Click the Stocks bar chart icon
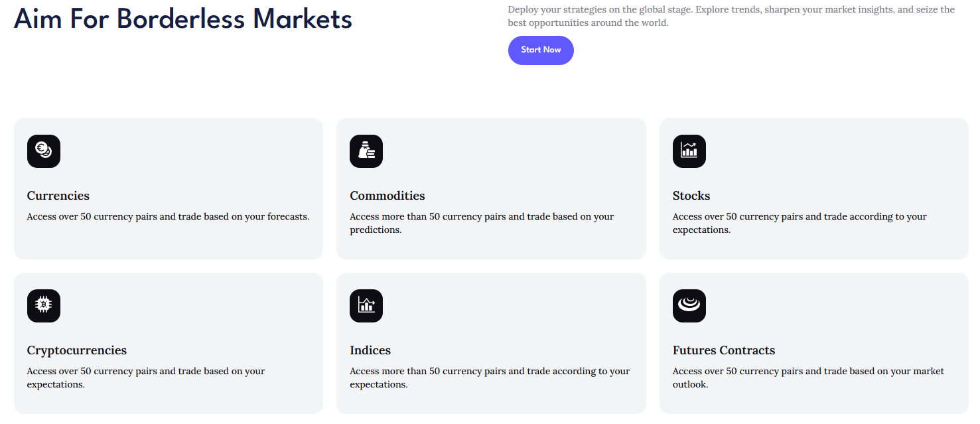The height and width of the screenshot is (424, 980). click(689, 151)
